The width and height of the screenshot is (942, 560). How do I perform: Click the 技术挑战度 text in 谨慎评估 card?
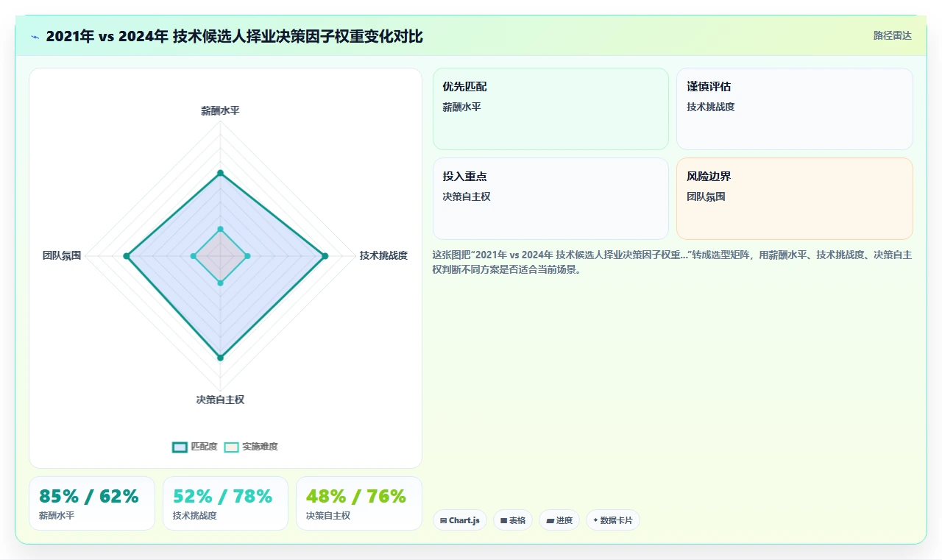(711, 107)
